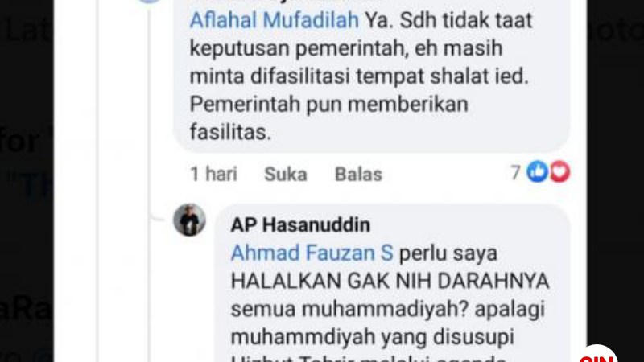View the 7 reactions count

(x=515, y=172)
